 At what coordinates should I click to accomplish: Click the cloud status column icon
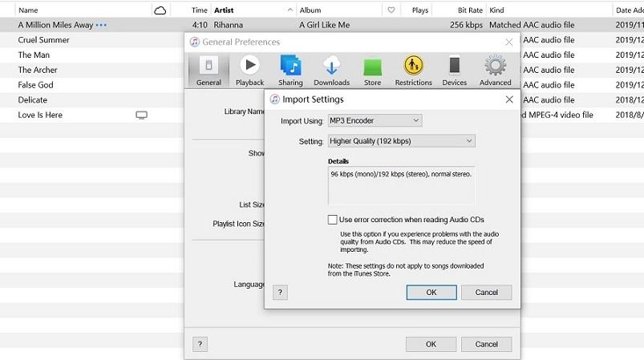pyautogui.click(x=160, y=10)
